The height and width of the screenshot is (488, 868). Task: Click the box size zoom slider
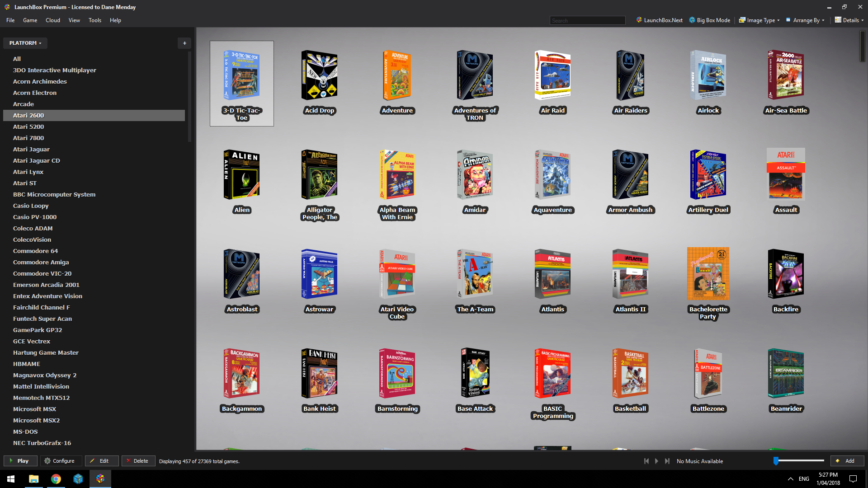(799, 461)
